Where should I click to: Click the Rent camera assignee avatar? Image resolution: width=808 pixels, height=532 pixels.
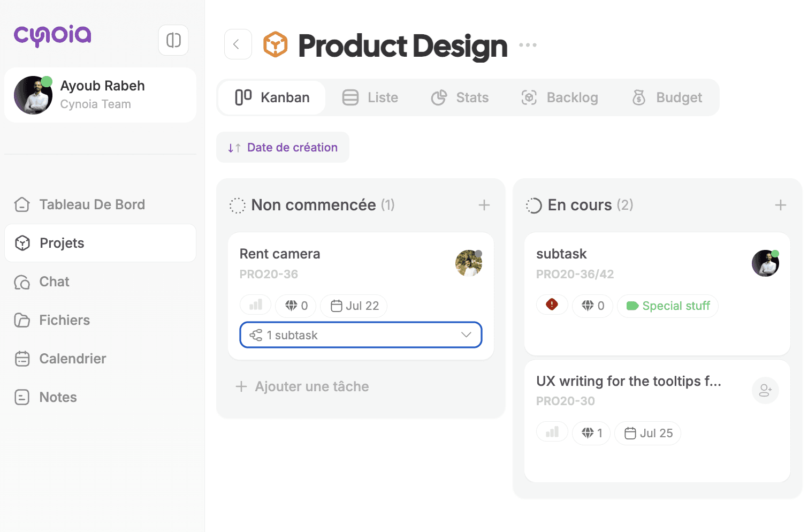click(x=468, y=263)
